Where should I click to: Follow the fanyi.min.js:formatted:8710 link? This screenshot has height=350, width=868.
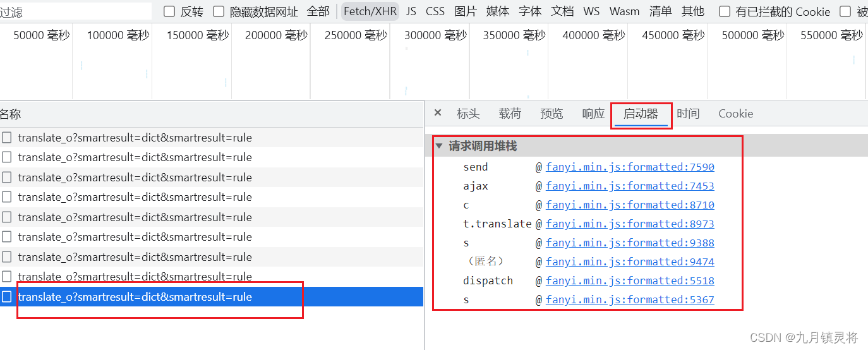[630, 205]
